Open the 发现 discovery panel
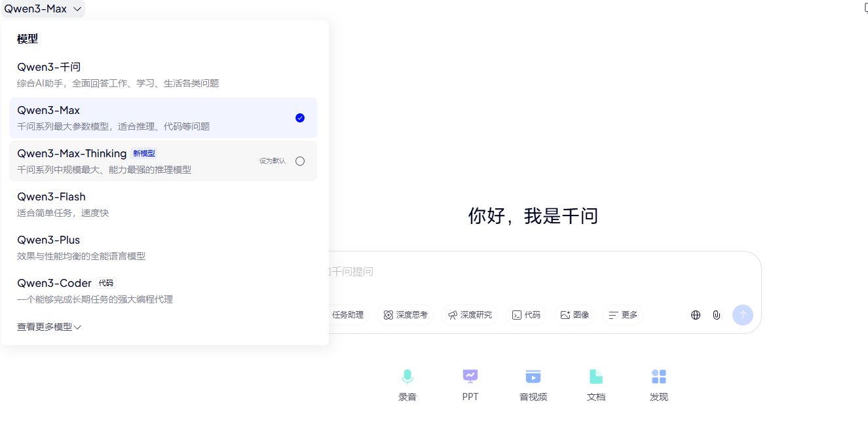This screenshot has width=868, height=446. coord(658,384)
